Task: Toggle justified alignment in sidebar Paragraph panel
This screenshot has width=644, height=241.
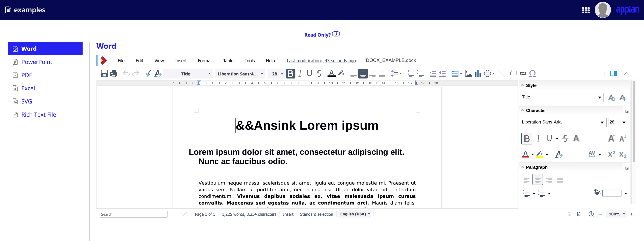Action: (560, 179)
